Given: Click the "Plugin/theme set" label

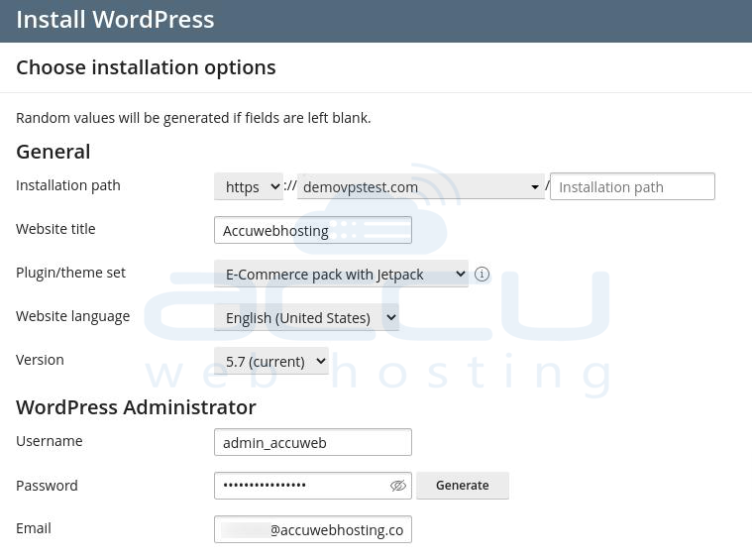Looking at the screenshot, I should (x=70, y=273).
